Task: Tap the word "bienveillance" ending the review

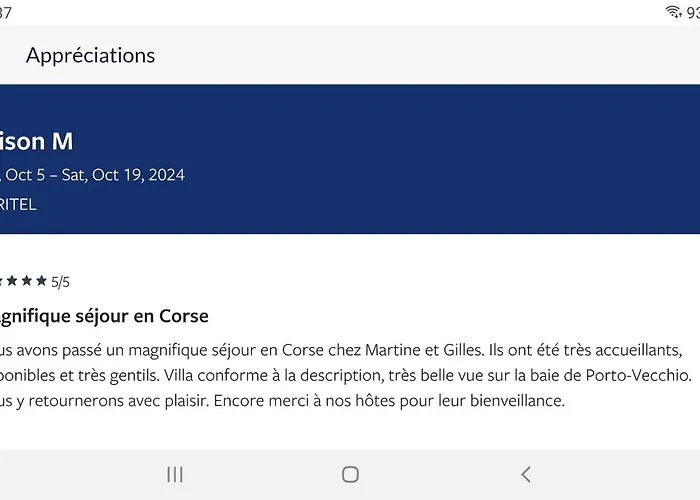Action: (512, 401)
